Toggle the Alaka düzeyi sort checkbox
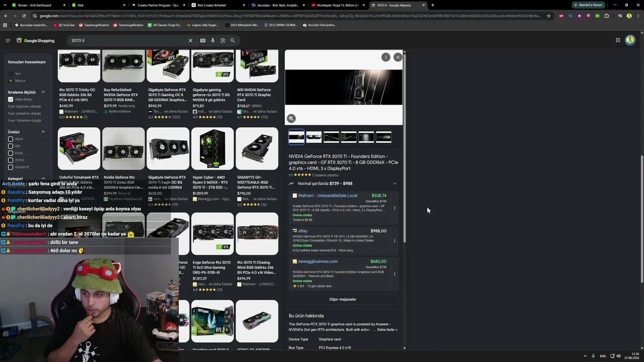This screenshot has height=362, width=644. [x=11, y=100]
